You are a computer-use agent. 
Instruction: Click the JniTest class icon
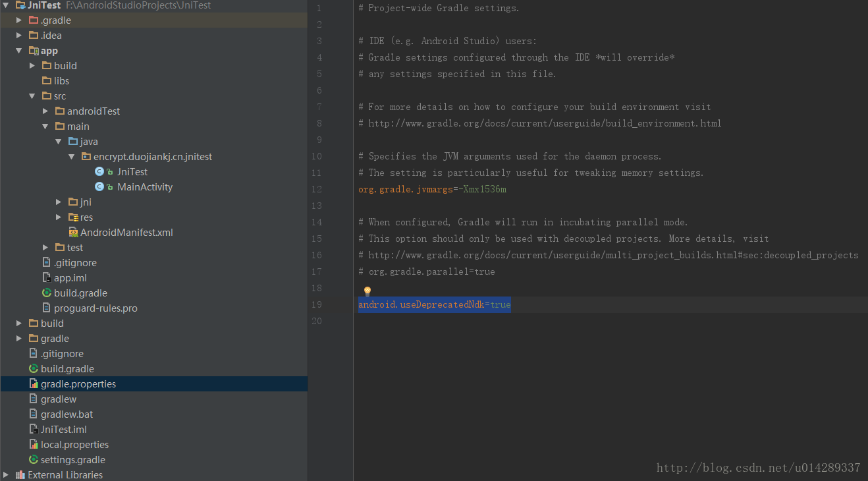coord(99,172)
